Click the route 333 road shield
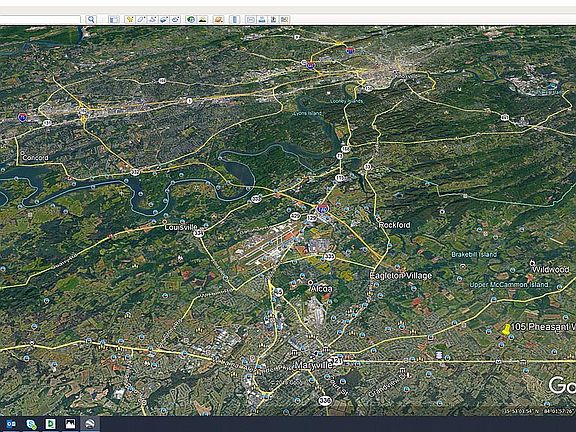Image resolution: width=576 pixels, height=432 pixels. point(256,199)
